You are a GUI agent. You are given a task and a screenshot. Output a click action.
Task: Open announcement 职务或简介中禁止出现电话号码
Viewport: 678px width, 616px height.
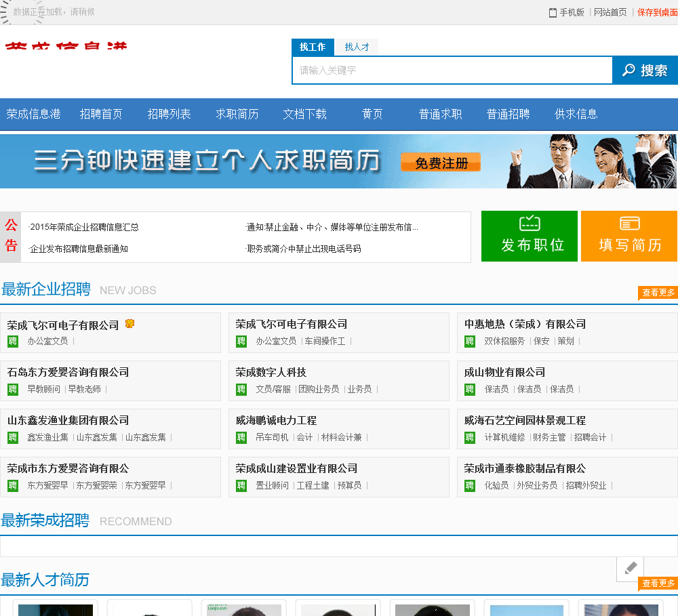coord(304,249)
